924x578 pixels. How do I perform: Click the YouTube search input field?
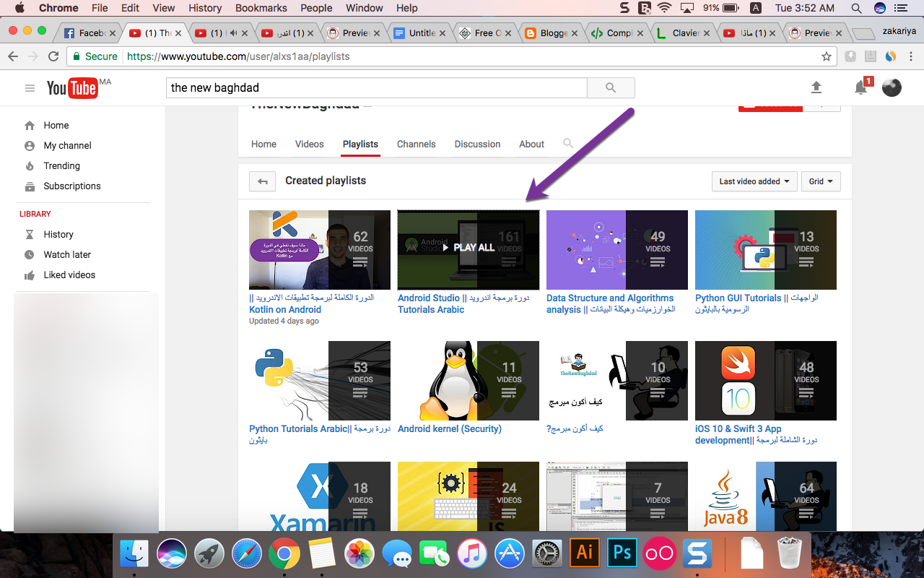(x=376, y=87)
